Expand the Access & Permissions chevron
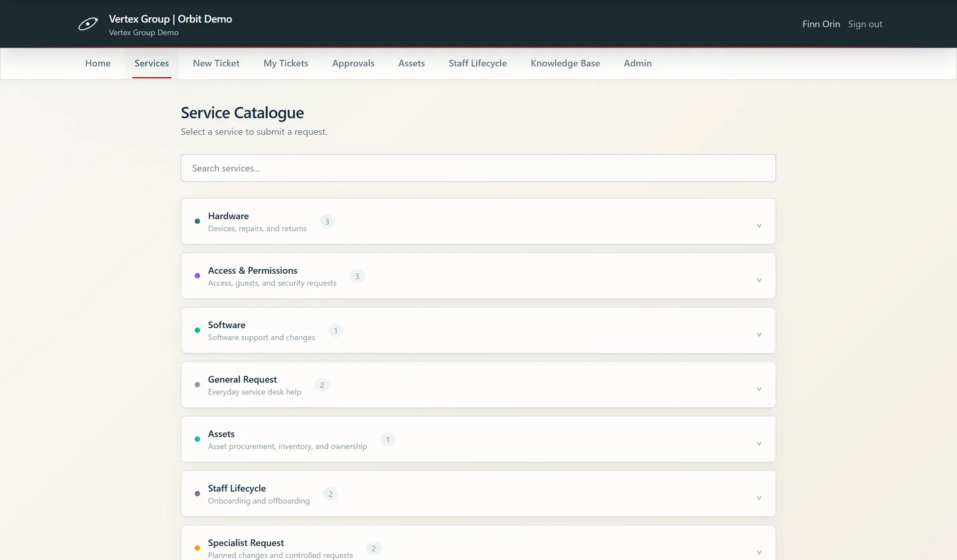The image size is (957, 560). 759,280
